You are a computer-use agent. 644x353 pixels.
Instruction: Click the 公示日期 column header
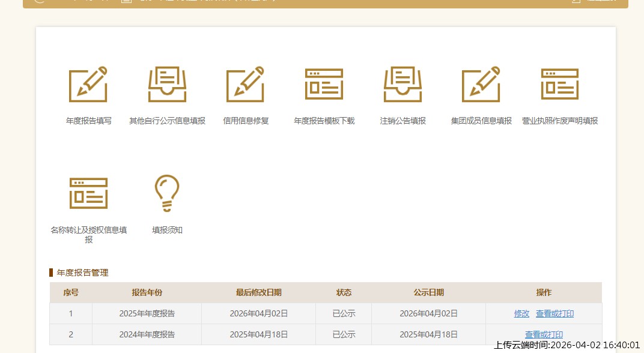(x=428, y=293)
